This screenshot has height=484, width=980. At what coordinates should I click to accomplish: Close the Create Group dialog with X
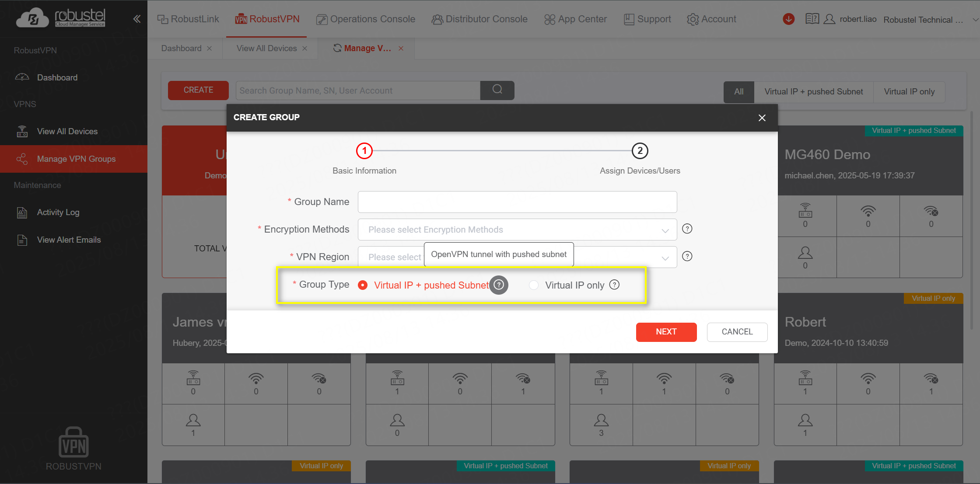point(762,118)
